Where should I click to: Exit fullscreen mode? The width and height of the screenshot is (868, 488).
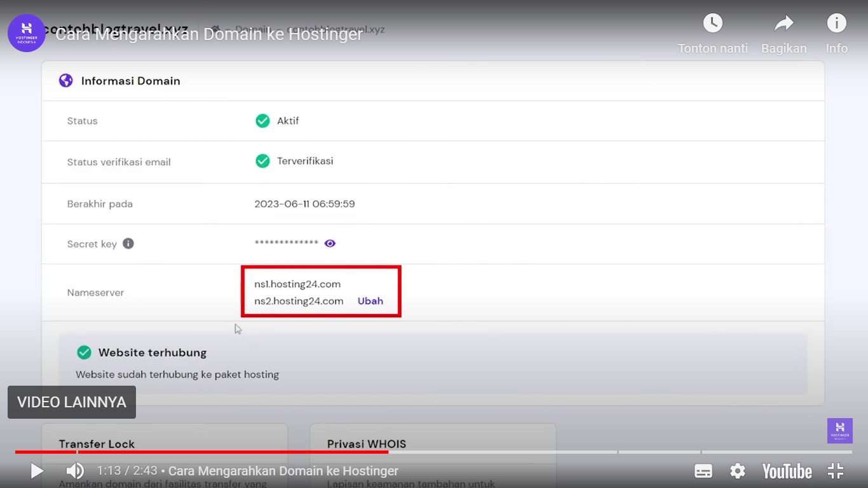[836, 471]
